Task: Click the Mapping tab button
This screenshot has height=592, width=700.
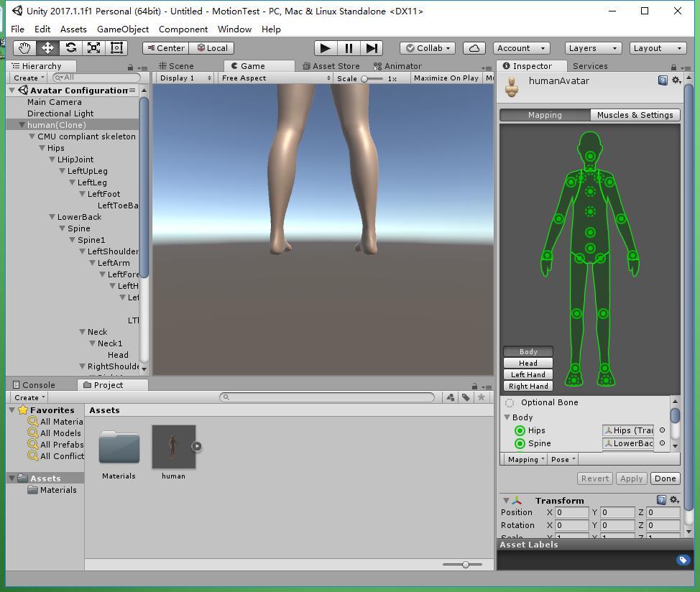Action: (x=545, y=115)
